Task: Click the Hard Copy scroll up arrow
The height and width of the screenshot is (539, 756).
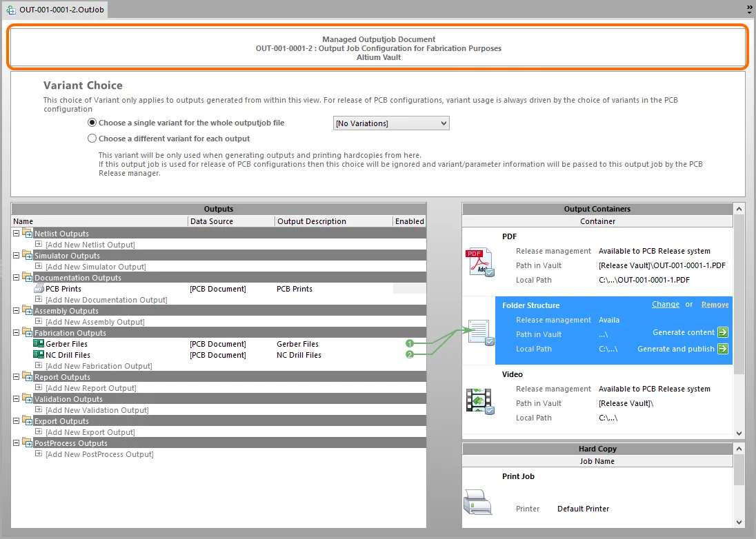Action: coord(739,449)
